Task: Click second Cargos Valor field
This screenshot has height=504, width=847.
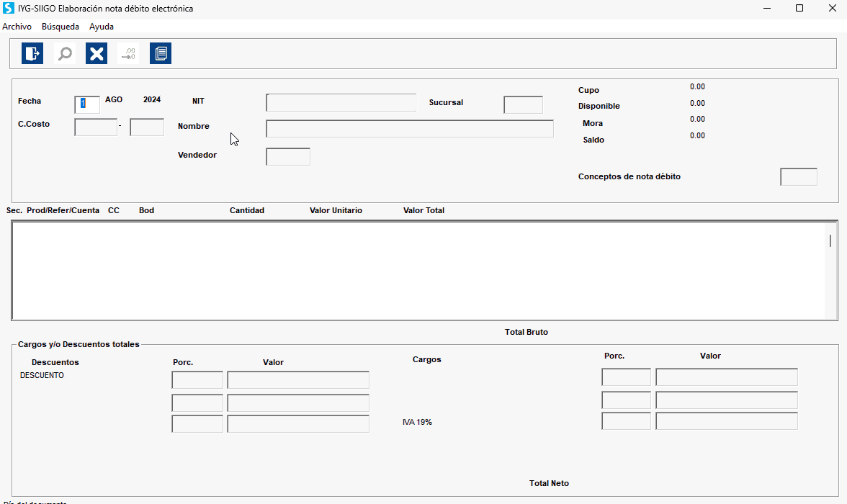Action: pos(727,400)
